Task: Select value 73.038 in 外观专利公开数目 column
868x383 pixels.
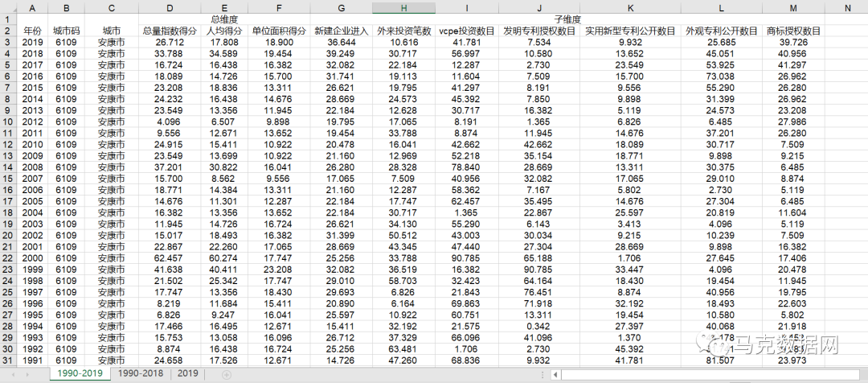Action: [721, 76]
